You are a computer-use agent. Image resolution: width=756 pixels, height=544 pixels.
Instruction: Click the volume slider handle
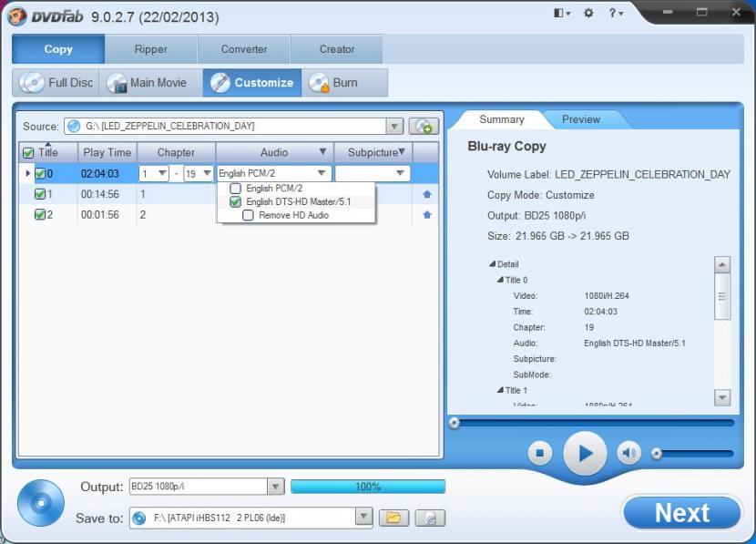pos(656,454)
